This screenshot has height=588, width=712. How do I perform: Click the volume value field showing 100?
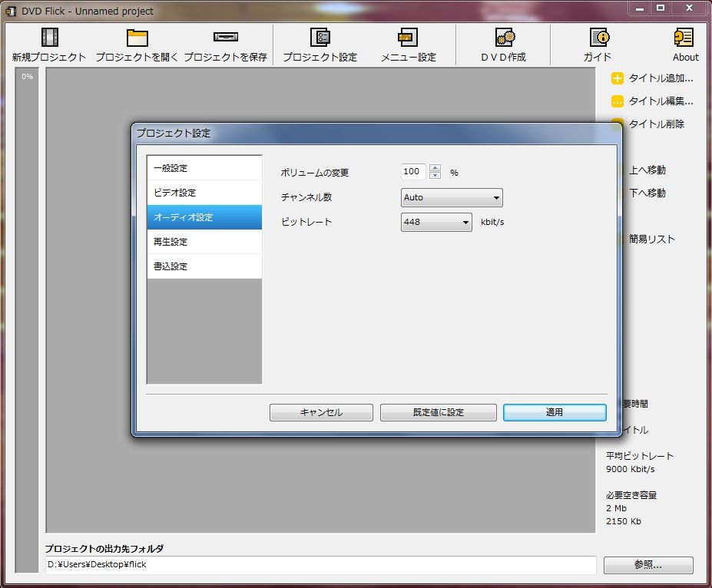[x=413, y=171]
